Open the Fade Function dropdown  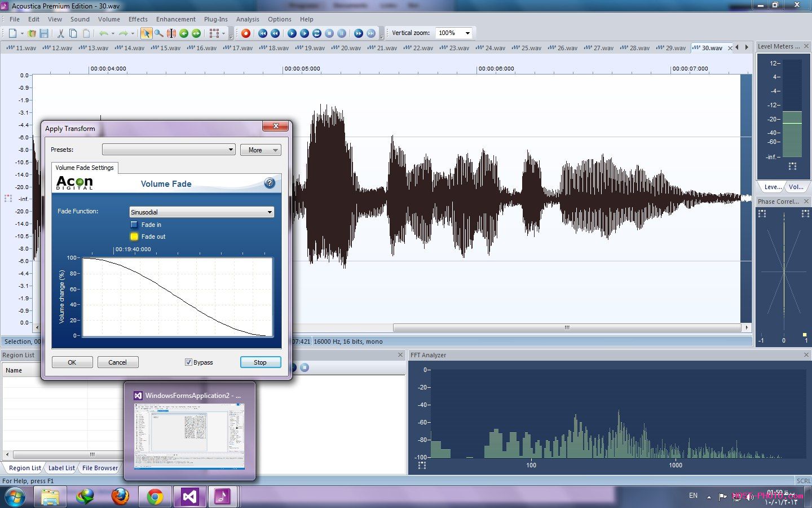pyautogui.click(x=202, y=212)
